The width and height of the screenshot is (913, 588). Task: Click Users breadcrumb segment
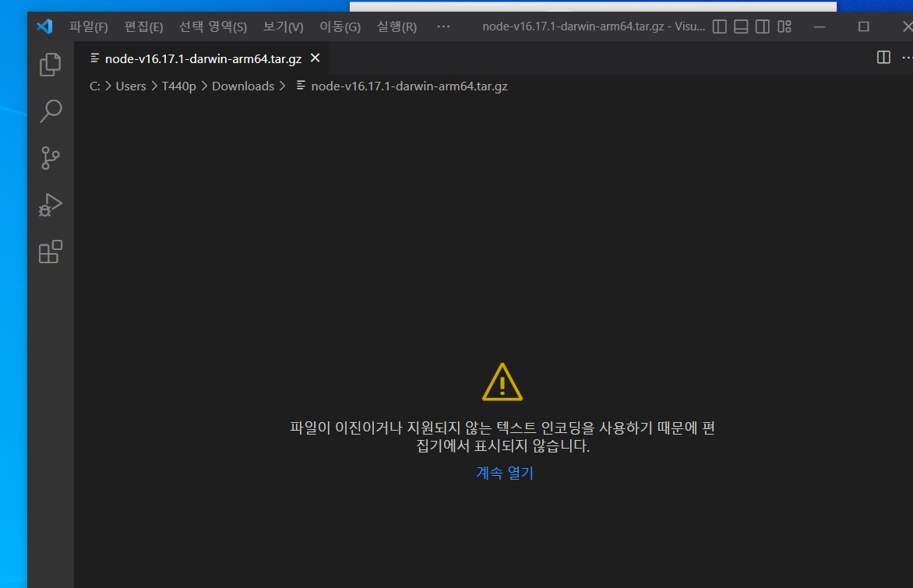[131, 86]
